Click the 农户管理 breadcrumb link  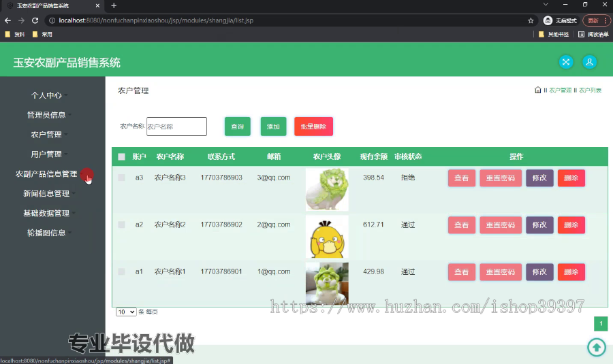pos(561,90)
